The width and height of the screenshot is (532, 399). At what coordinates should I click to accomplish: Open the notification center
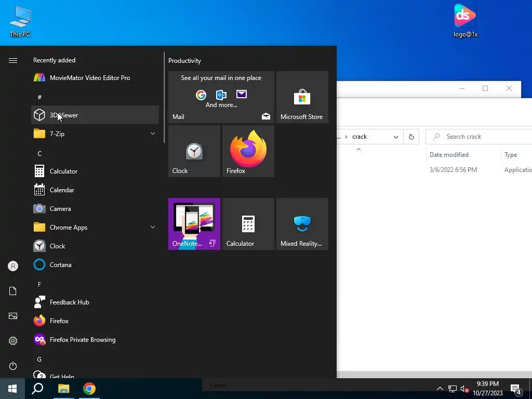click(516, 389)
